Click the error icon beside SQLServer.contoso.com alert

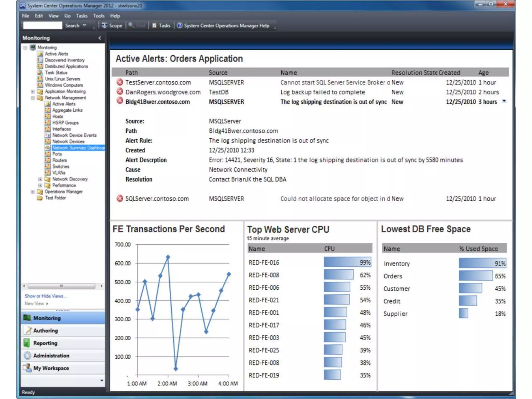click(119, 199)
